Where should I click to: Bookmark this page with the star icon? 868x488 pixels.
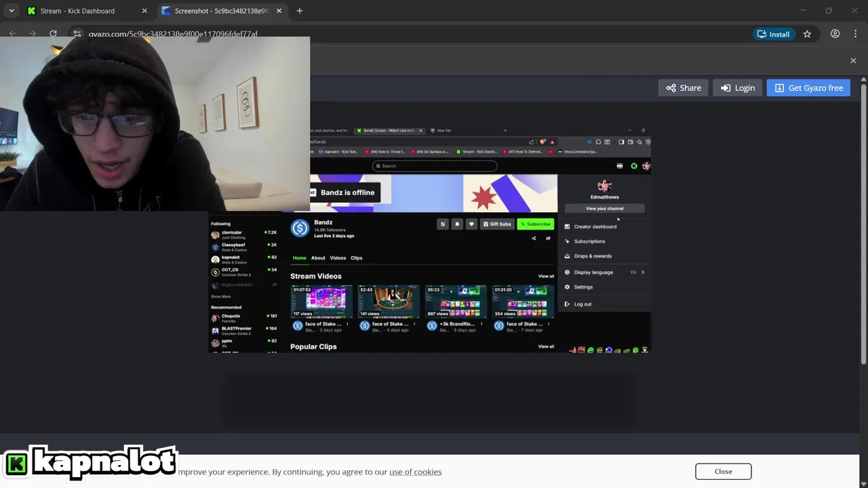(x=807, y=34)
